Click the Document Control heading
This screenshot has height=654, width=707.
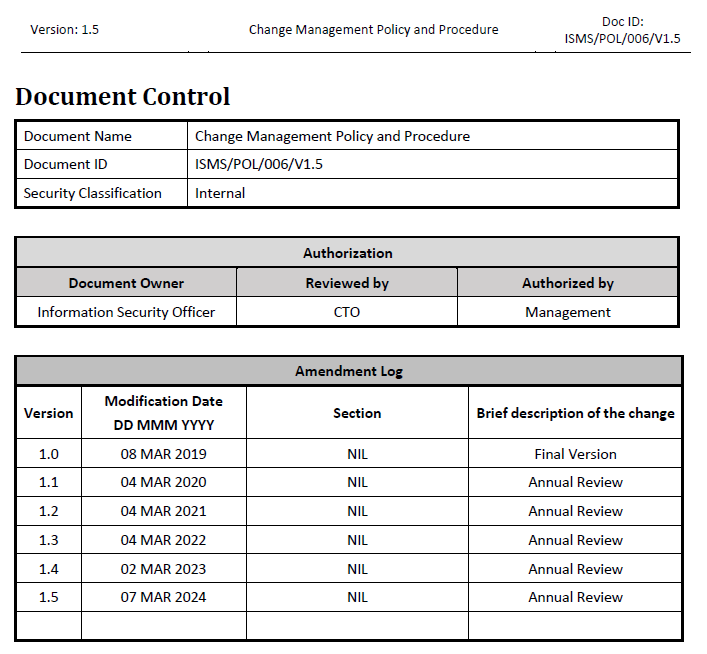(x=123, y=97)
